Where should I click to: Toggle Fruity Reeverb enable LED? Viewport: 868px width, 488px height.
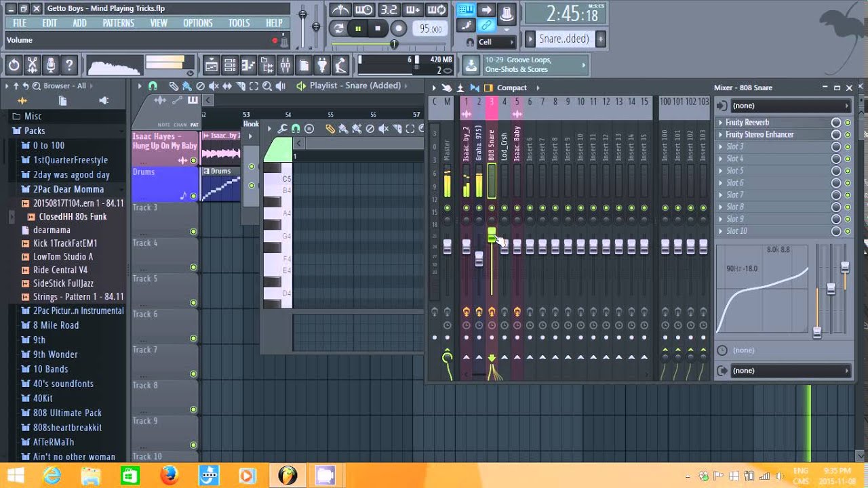(x=848, y=123)
